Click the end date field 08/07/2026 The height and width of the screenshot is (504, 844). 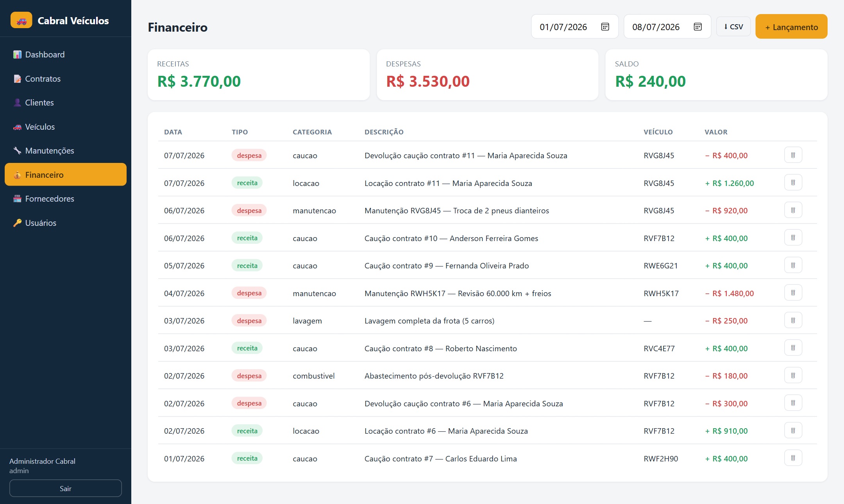coord(667,27)
